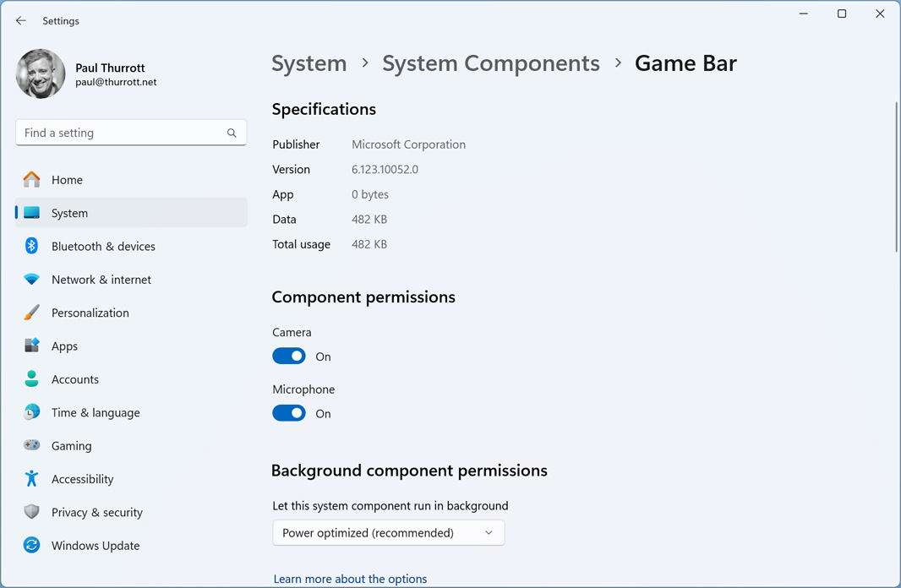
Task: Open Learn more about the options link
Action: [350, 579]
